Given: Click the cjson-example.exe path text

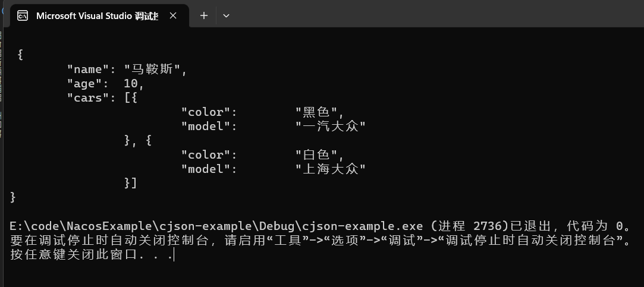Looking at the screenshot, I should (x=216, y=226).
